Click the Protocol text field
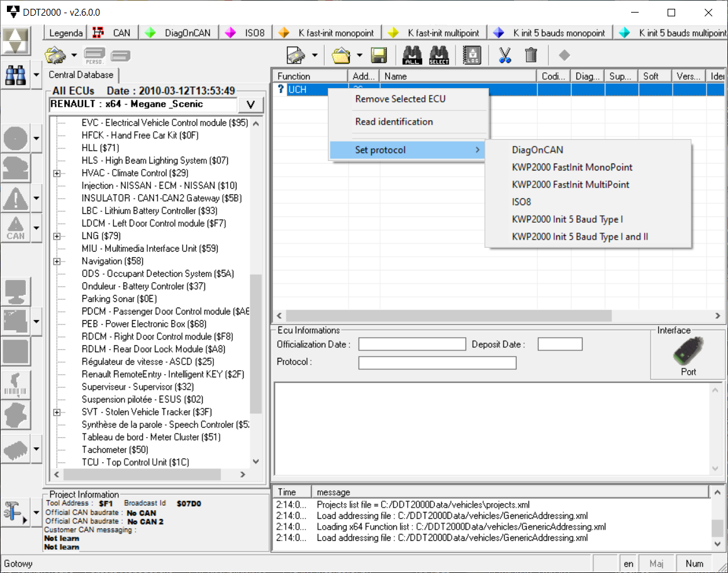This screenshot has height=573, width=728. tap(437, 362)
